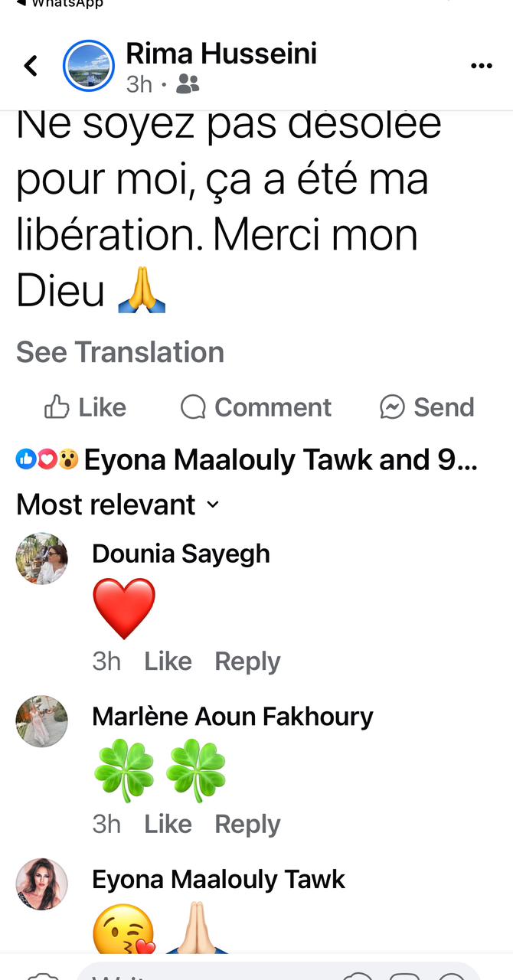Open the list of people who reacted
Screen dimensions: 513x980
coord(280,459)
